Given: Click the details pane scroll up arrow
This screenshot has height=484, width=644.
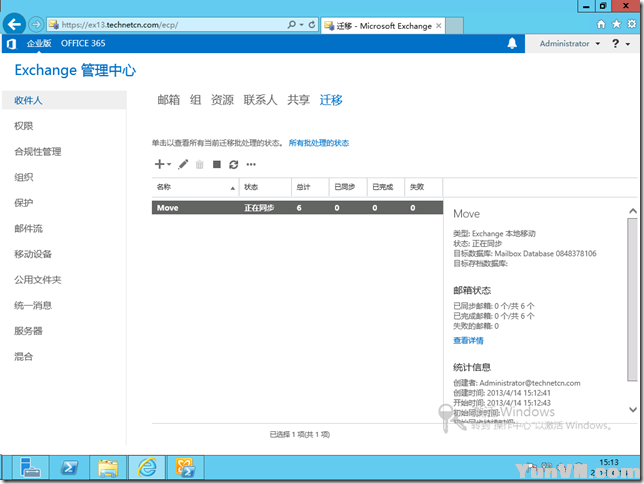Looking at the screenshot, I should pyautogui.click(x=632, y=211).
